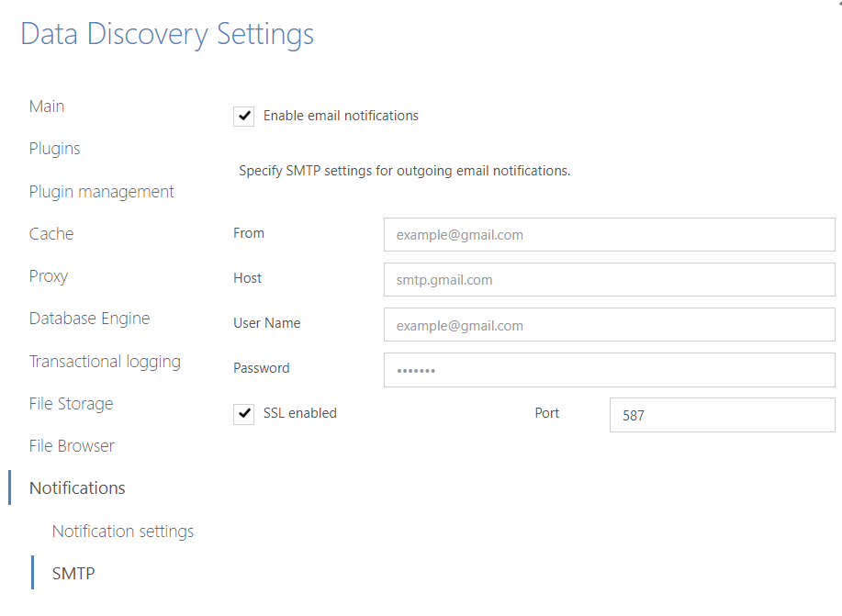Select File Storage settings
This screenshot has width=842, height=616.
pyautogui.click(x=71, y=404)
